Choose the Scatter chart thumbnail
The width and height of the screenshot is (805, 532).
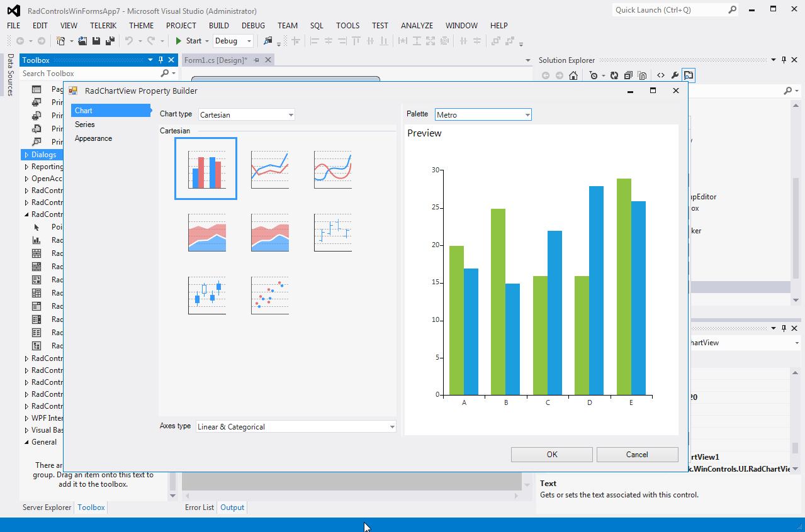(x=270, y=295)
